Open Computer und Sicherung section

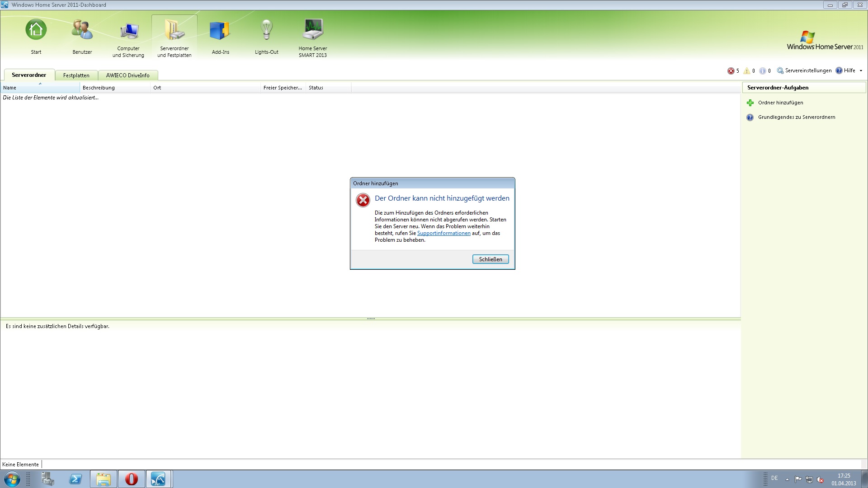coord(128,37)
